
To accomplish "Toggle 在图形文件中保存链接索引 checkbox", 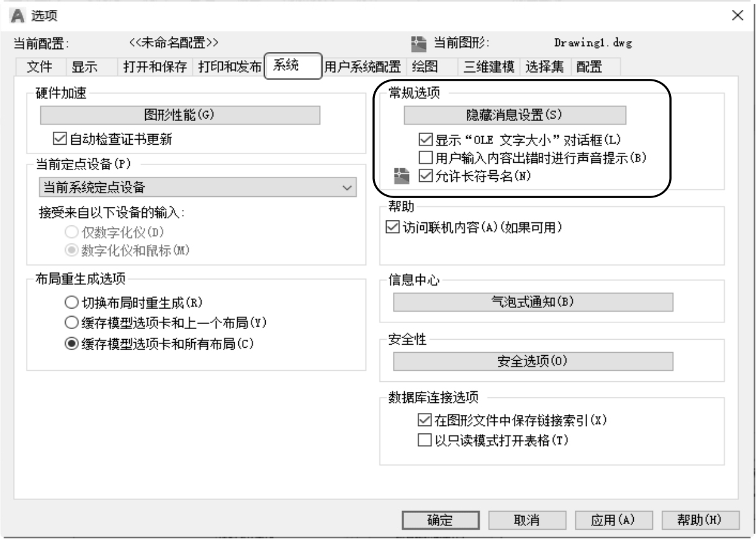I will (x=425, y=421).
